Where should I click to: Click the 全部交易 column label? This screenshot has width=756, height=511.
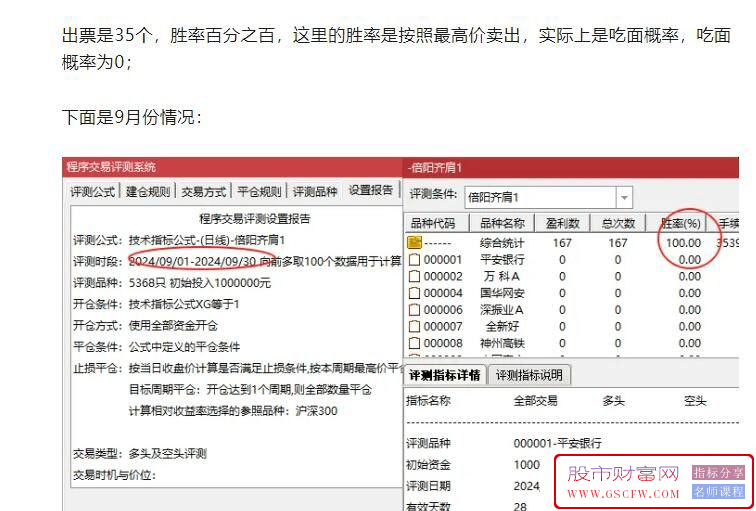point(535,400)
